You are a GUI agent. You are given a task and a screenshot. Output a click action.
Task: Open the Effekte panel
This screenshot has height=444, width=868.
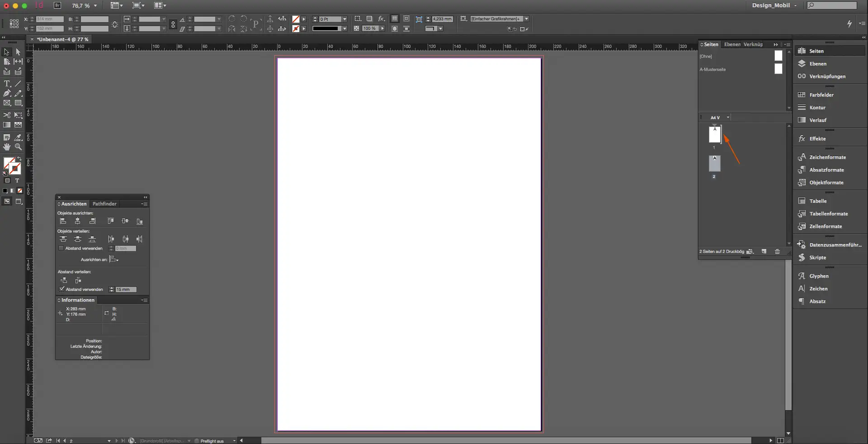click(x=817, y=139)
